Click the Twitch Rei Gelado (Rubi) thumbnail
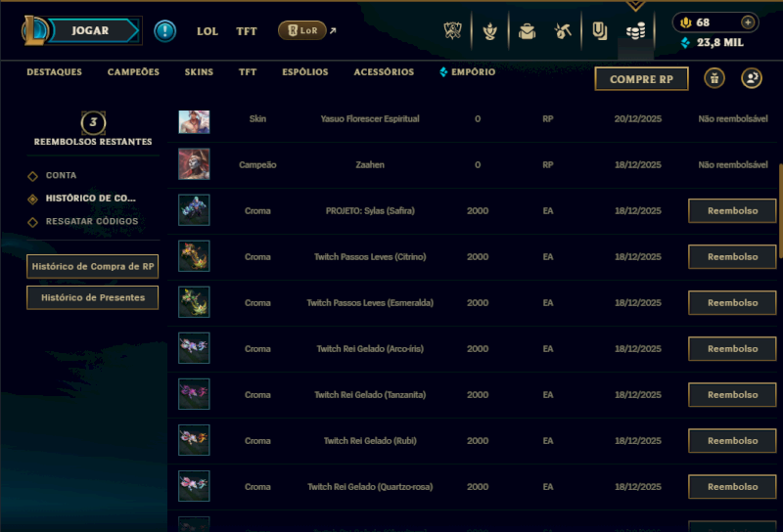 (194, 440)
